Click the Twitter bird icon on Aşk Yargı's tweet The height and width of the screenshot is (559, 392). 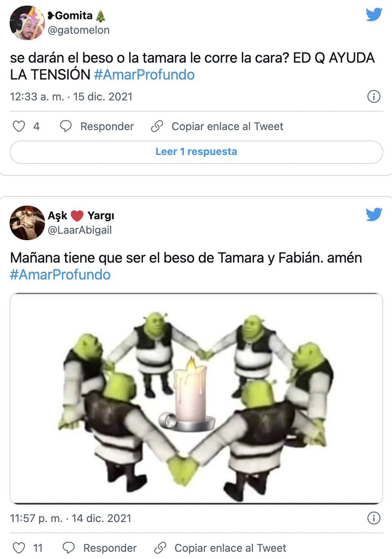click(x=374, y=214)
